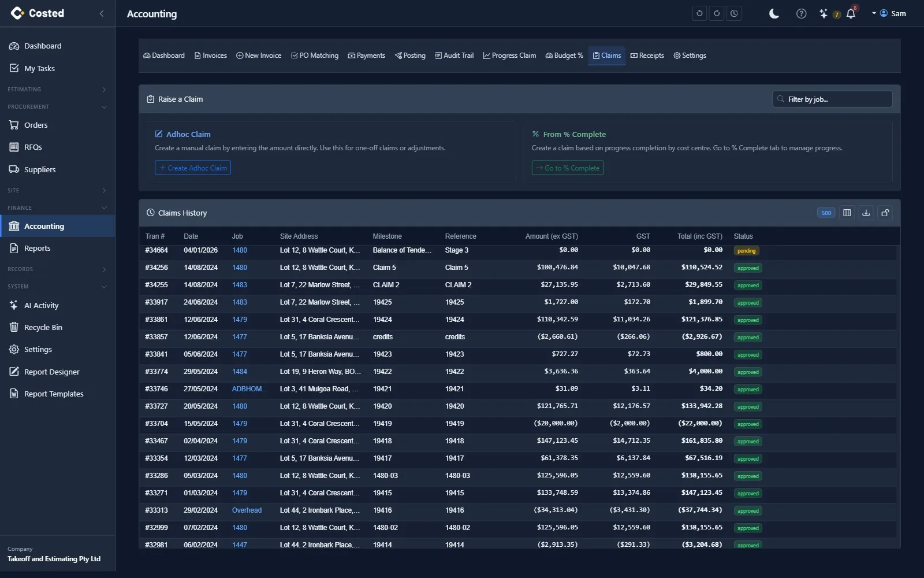Choose table columns icon in Claims History
Image resolution: width=924 pixels, height=578 pixels.
coord(847,213)
